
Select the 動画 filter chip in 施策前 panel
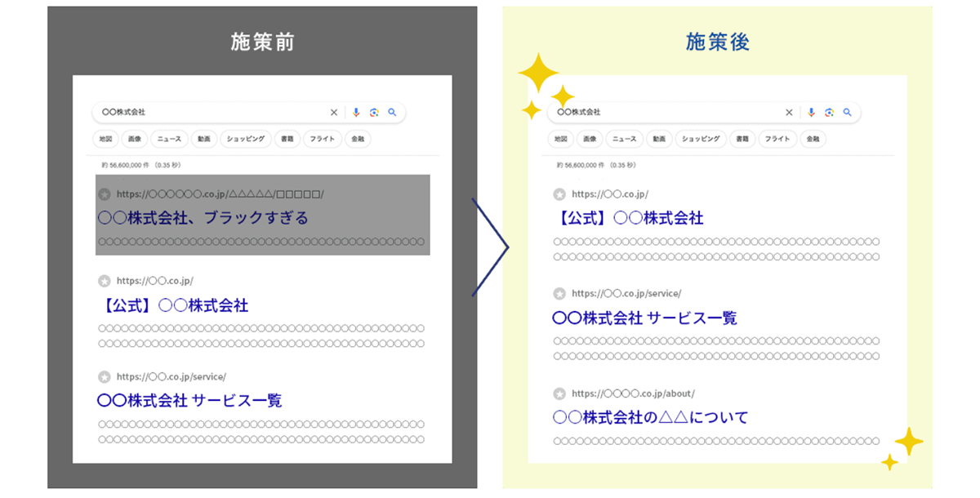click(x=204, y=140)
